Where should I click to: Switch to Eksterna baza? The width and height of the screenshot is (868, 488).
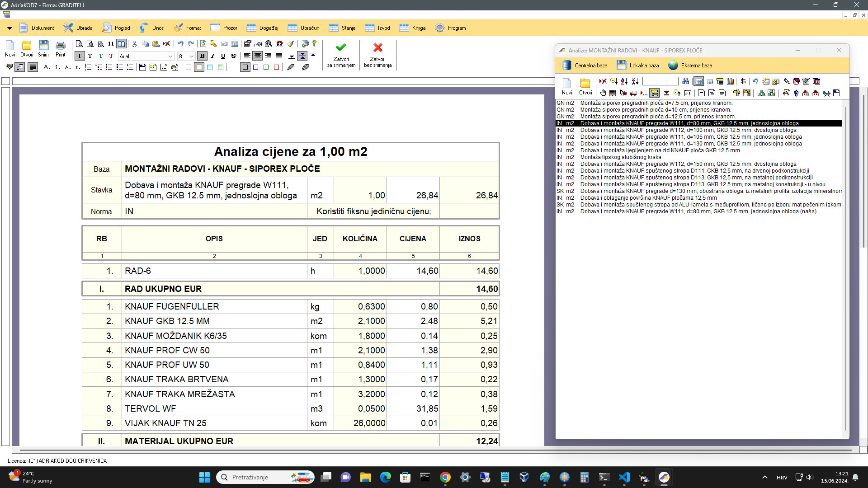pos(690,66)
